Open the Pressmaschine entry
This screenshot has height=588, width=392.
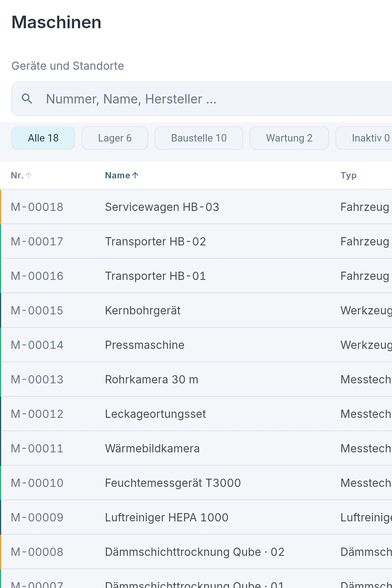pyautogui.click(x=145, y=345)
